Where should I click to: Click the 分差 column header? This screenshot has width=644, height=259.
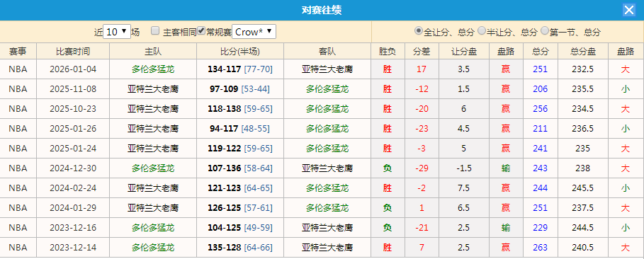click(422, 52)
